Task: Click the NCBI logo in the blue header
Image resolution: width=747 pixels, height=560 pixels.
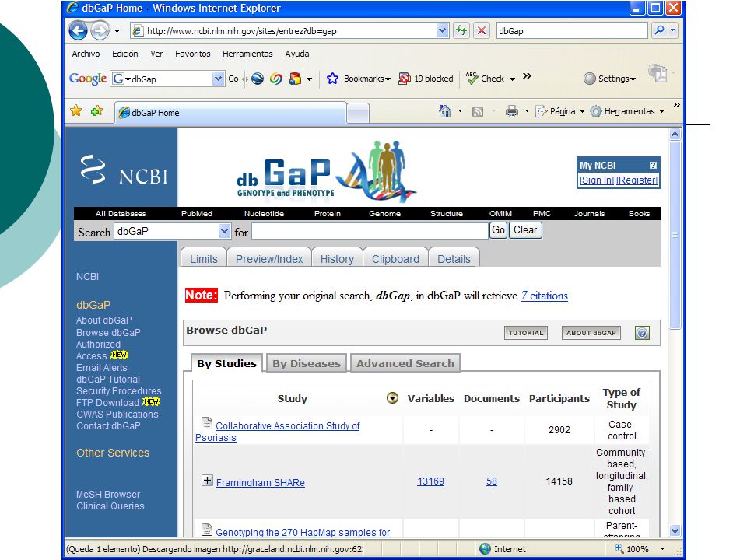Action: (124, 170)
